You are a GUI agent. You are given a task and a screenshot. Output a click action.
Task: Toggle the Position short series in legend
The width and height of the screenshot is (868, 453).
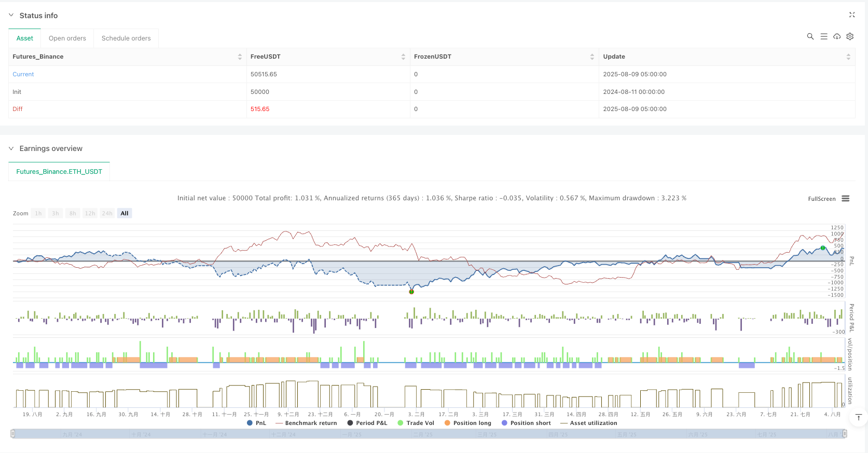(x=527, y=423)
